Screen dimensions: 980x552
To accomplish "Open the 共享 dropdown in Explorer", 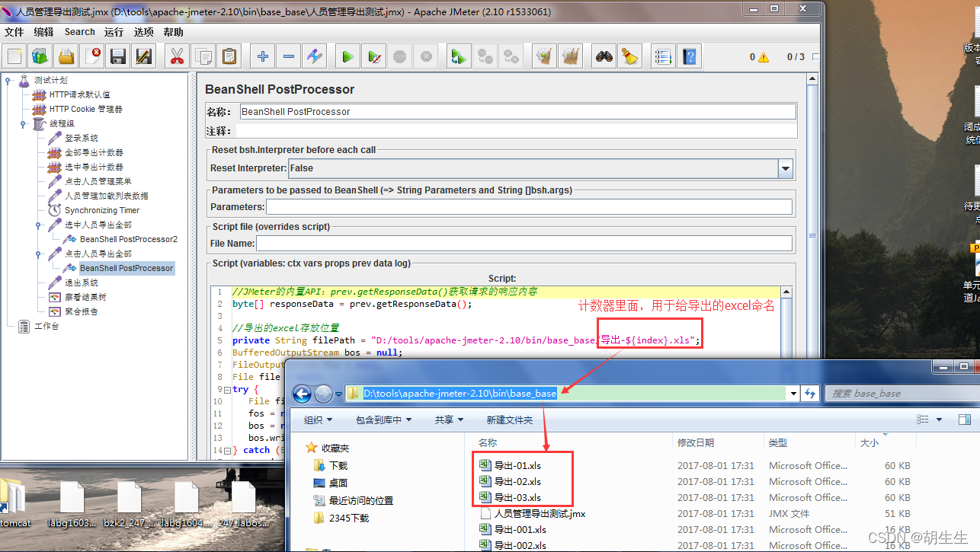I will (x=449, y=420).
